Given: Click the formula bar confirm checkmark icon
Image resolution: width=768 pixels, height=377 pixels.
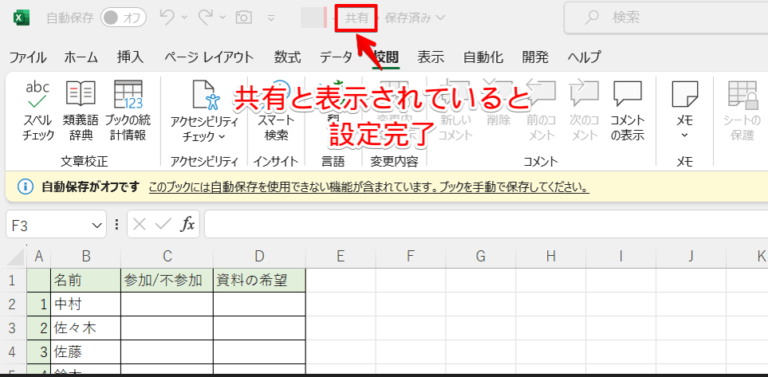Looking at the screenshot, I should (x=163, y=224).
